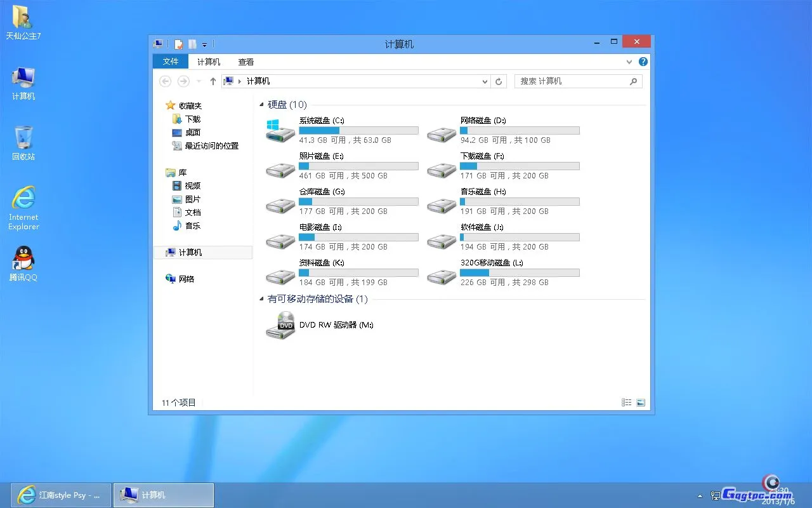Refresh the current view with the refresh icon
Image resolution: width=812 pixels, height=508 pixels.
(499, 81)
